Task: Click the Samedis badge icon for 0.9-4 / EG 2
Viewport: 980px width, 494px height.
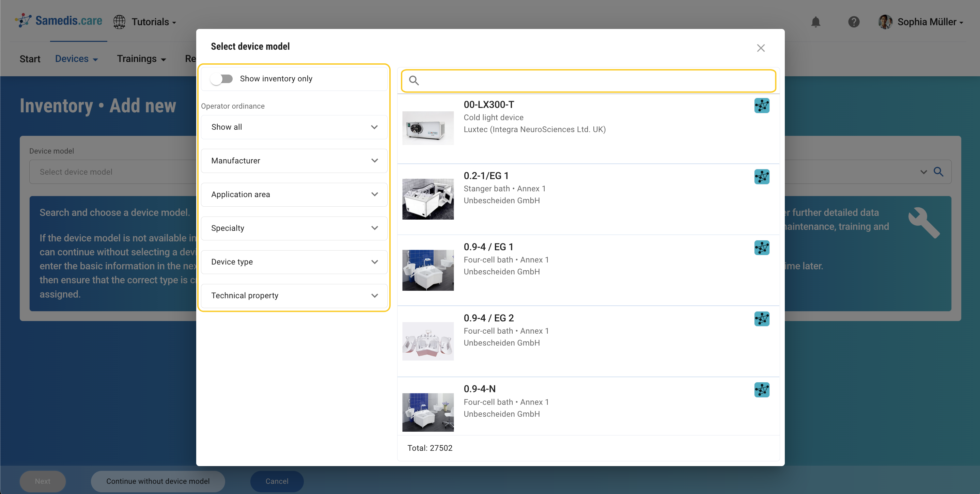Action: pos(761,319)
